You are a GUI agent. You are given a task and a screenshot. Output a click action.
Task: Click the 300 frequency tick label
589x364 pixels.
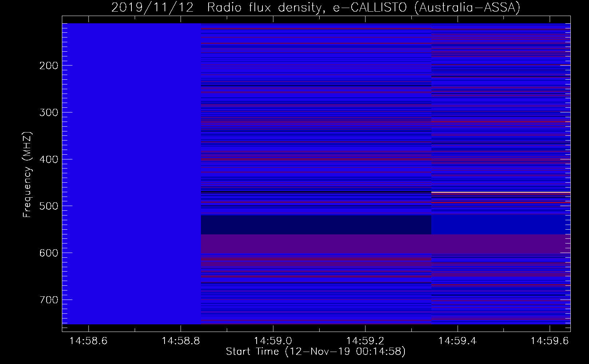(x=48, y=112)
